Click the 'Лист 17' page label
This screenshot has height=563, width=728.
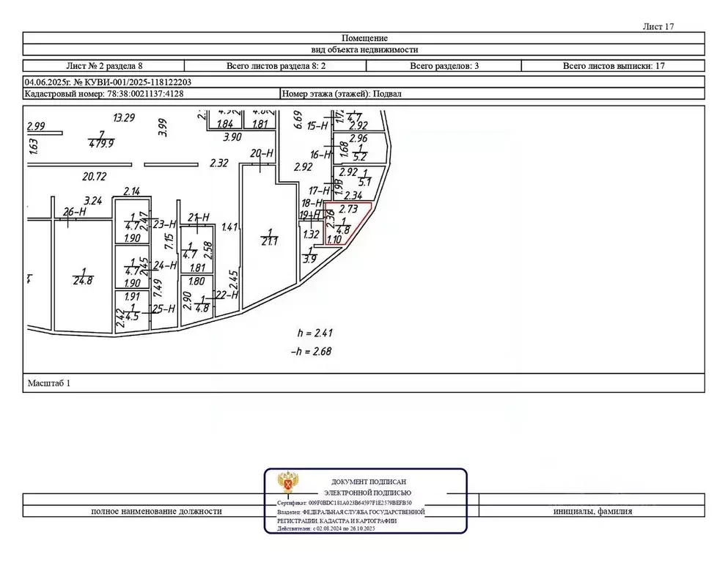click(x=657, y=26)
